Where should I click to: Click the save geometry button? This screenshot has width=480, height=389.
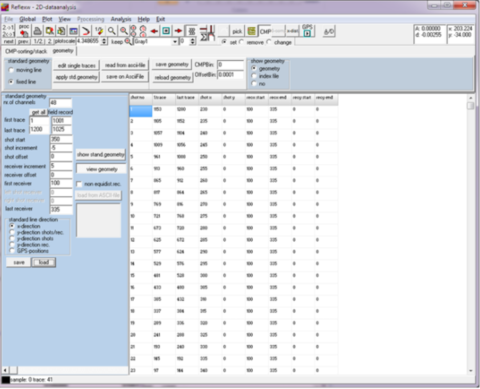click(172, 65)
